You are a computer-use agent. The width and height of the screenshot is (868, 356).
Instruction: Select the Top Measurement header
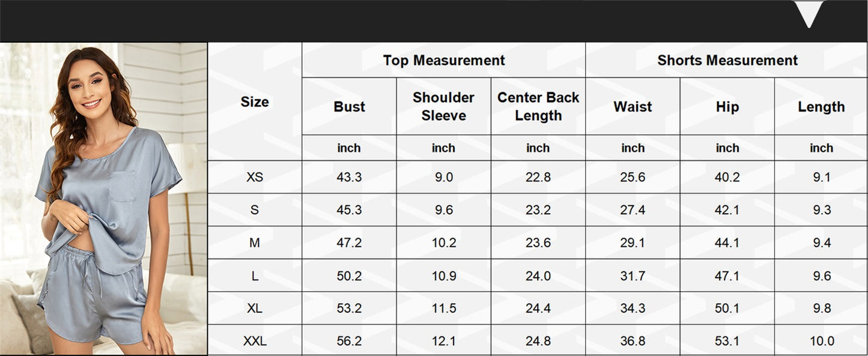(x=444, y=60)
